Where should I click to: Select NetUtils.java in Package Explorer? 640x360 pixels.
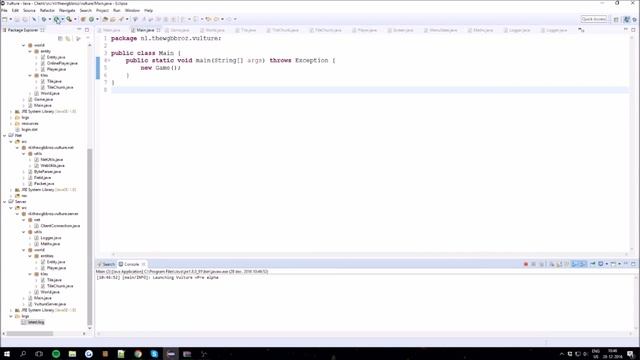(x=51, y=160)
